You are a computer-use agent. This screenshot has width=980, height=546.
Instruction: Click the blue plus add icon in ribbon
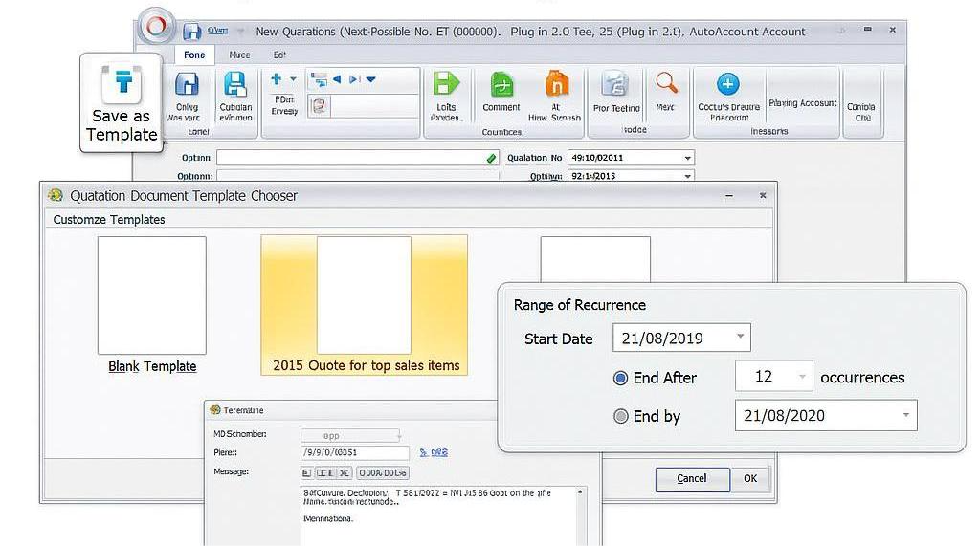coord(276,79)
